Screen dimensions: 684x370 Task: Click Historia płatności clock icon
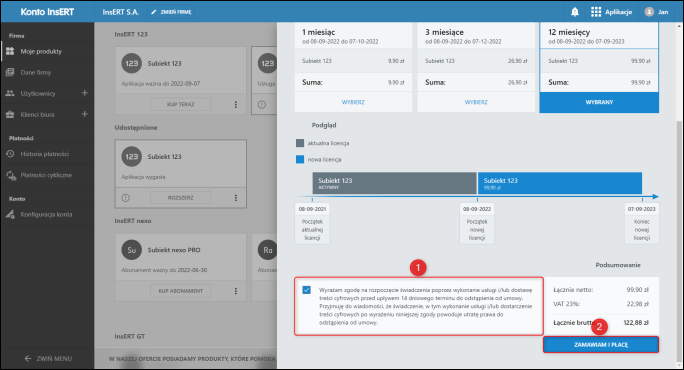tap(10, 154)
